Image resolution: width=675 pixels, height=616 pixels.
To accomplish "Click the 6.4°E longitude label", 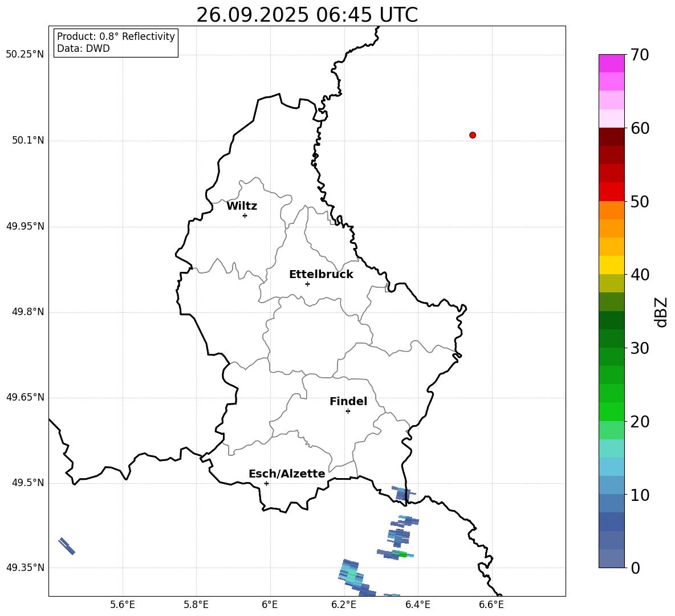I will point(417,605).
